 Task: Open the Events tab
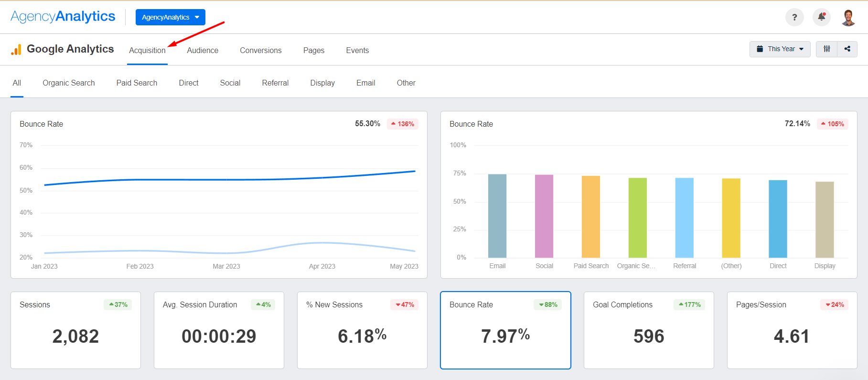coord(357,50)
